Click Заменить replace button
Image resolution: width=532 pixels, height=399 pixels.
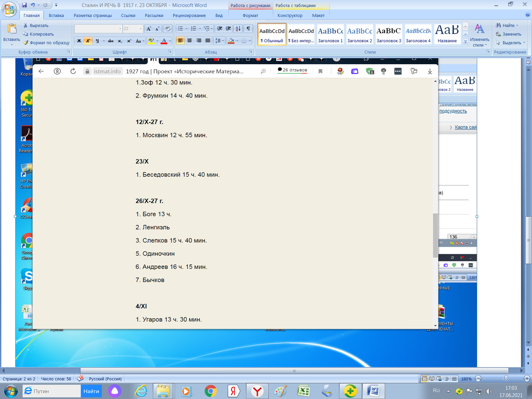[509, 34]
